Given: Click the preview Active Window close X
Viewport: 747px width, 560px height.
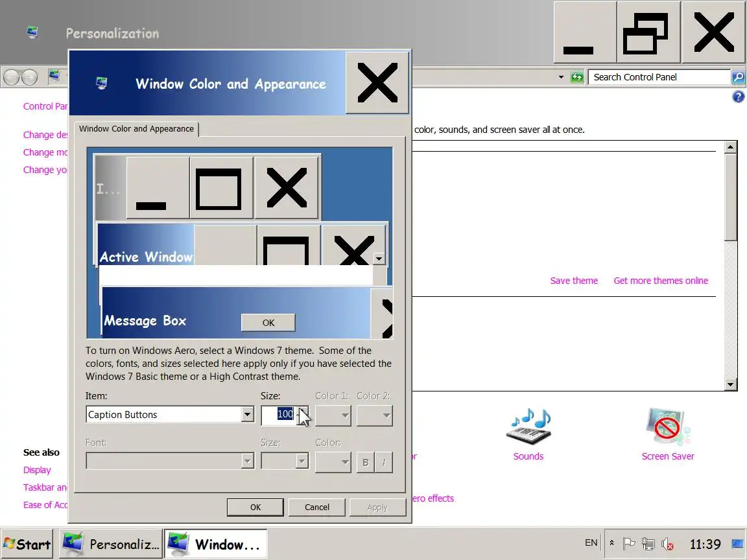Looking at the screenshot, I should (353, 245).
